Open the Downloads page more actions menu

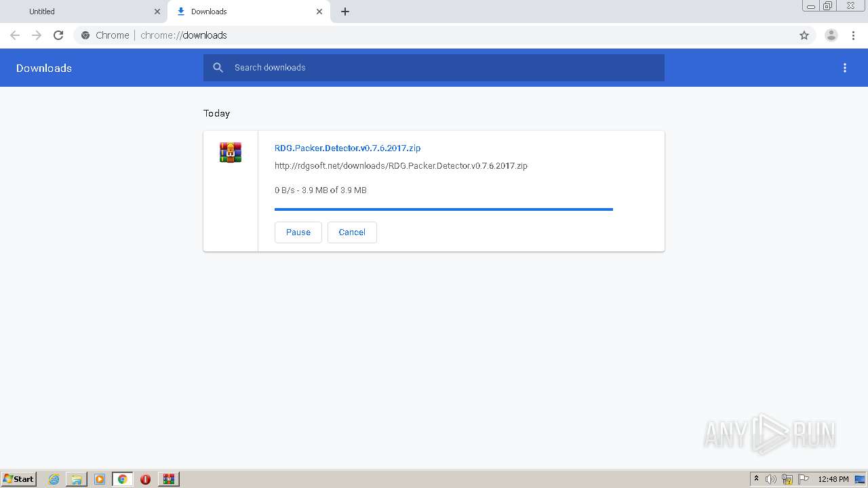(x=845, y=68)
